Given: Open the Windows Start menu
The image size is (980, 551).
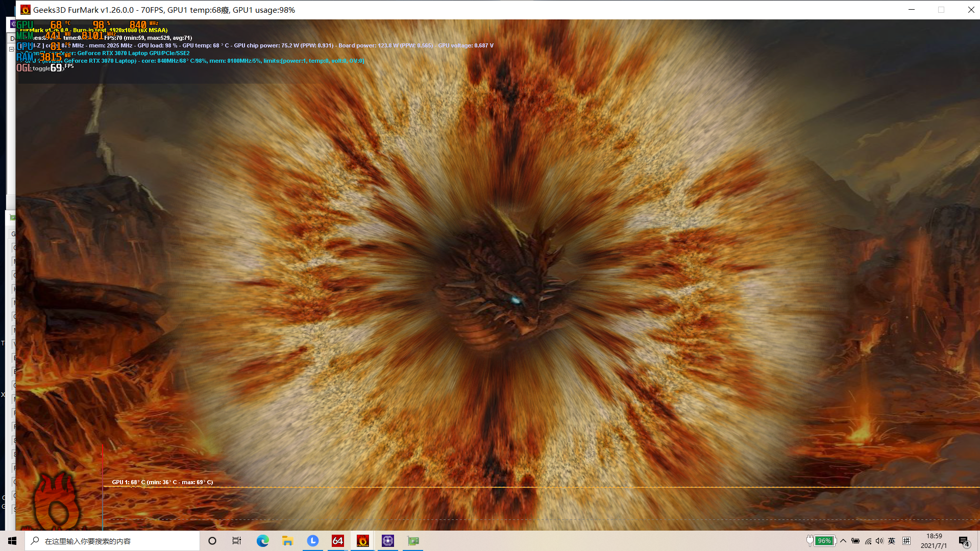Looking at the screenshot, I should pyautogui.click(x=12, y=541).
